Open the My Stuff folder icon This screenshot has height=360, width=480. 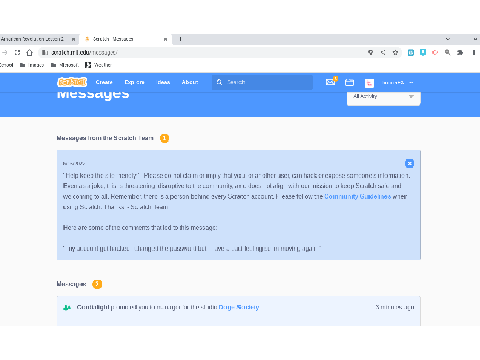pos(349,82)
